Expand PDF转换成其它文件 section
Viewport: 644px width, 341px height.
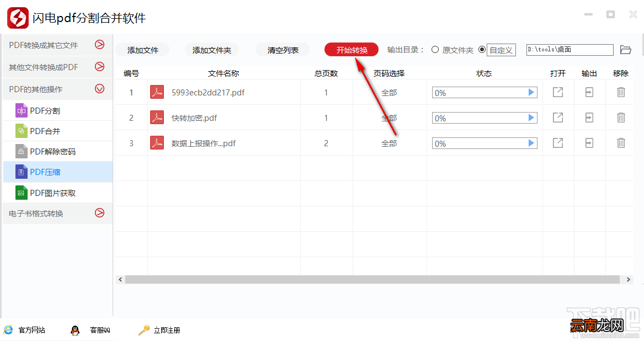pyautogui.click(x=57, y=45)
